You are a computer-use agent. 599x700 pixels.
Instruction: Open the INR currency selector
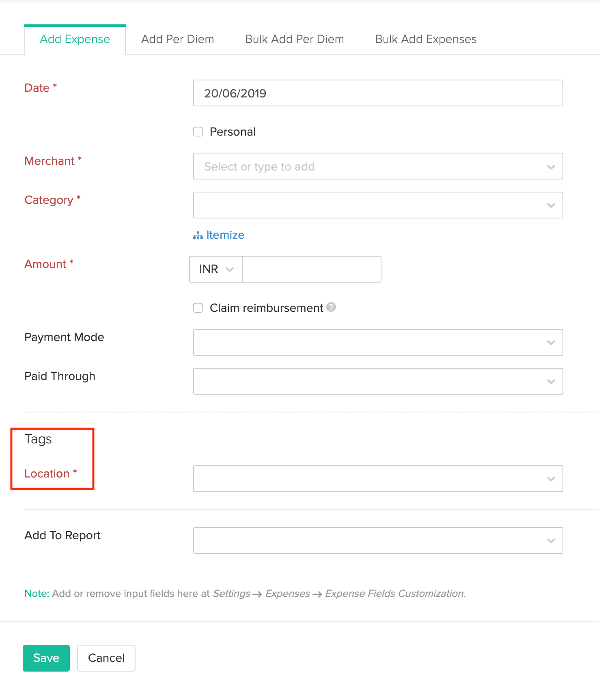pyautogui.click(x=216, y=269)
